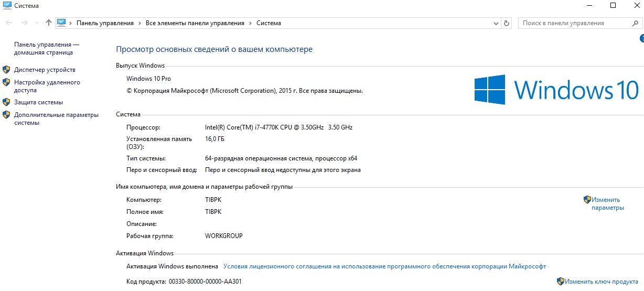Go to Панель управления — домашняя страница

click(46, 49)
